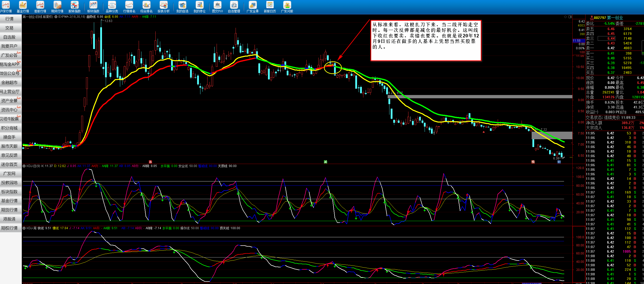Open 操盘手 in sidebar

(x=11, y=137)
